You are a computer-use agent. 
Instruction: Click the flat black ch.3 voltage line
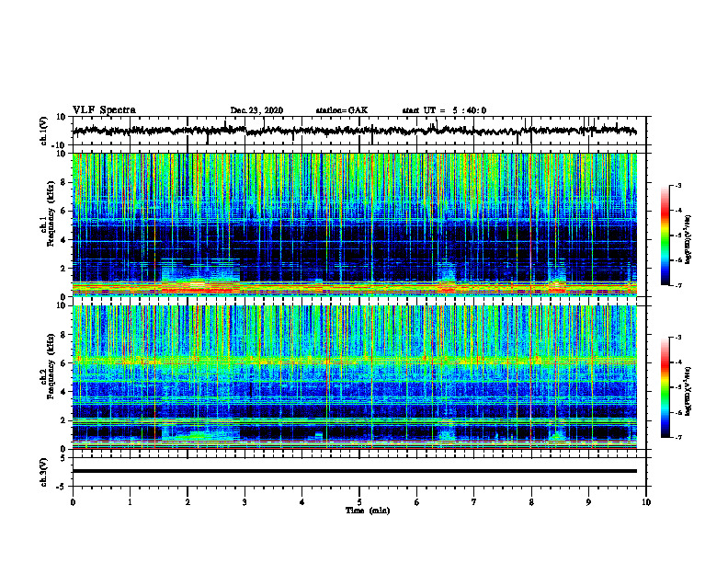[x=355, y=471]
